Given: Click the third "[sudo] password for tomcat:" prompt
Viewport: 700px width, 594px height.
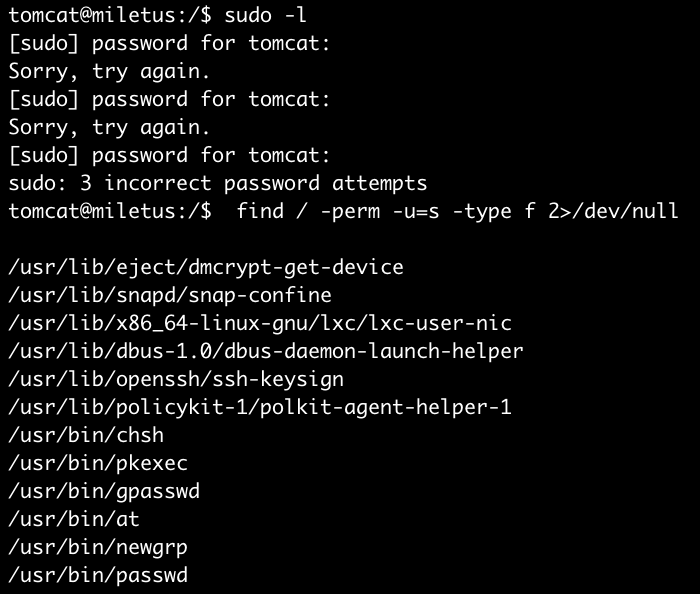Looking at the screenshot, I should pyautogui.click(x=168, y=155).
